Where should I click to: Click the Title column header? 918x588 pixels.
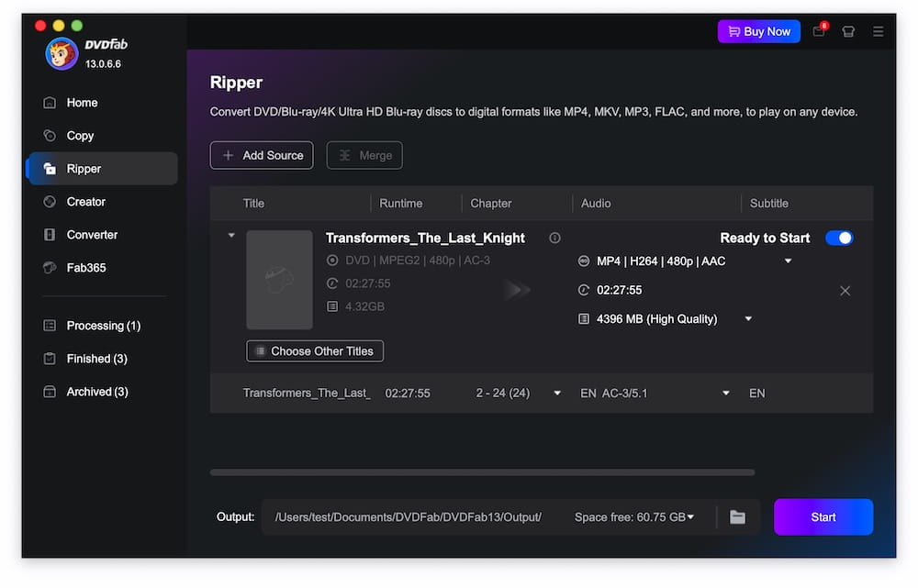253,203
